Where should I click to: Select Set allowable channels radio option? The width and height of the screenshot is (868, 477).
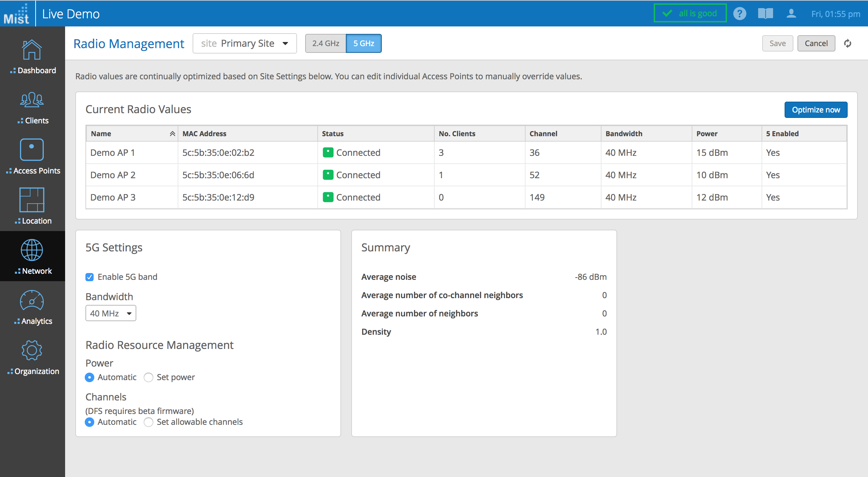tap(149, 422)
